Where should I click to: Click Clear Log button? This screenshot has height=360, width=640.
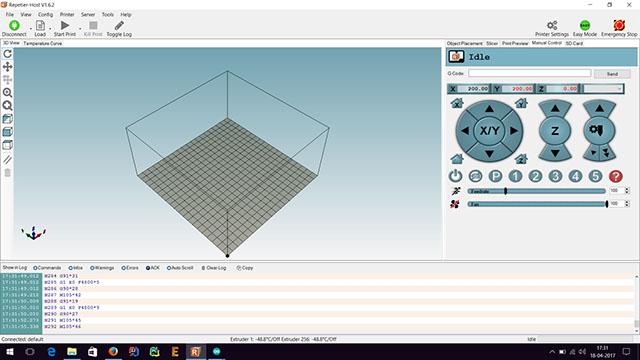tap(213, 268)
